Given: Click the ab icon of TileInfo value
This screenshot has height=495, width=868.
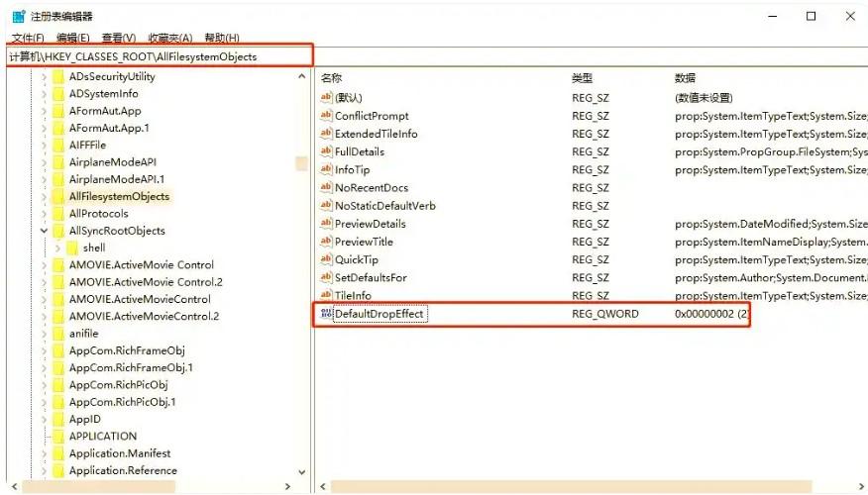Looking at the screenshot, I should (326, 295).
